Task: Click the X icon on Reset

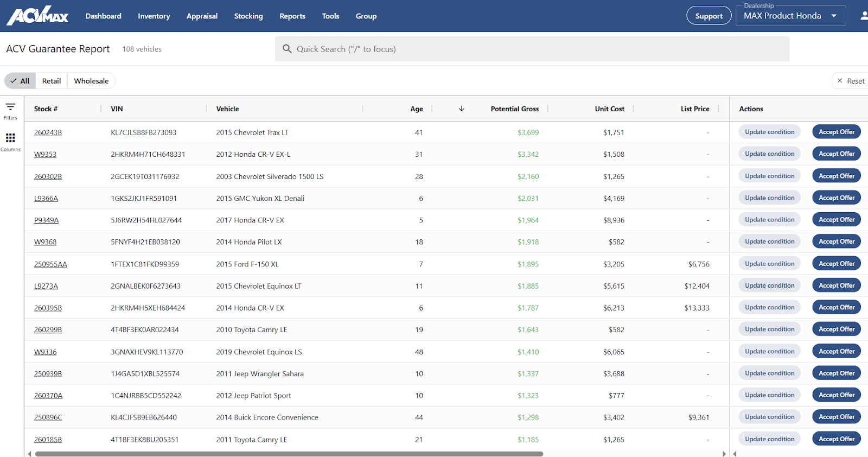Action: [x=840, y=81]
